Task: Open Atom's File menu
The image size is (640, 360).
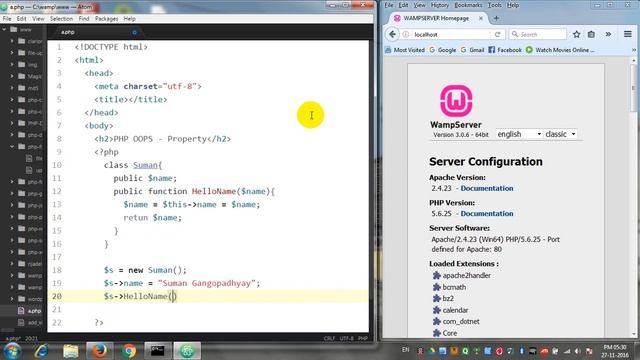Action: coord(7,19)
